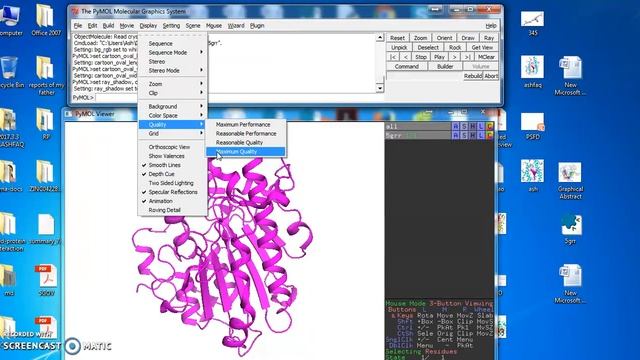Image resolution: width=640 pixels, height=360 pixels.
Task: Click the S show button for 'all' object
Action: coord(464,126)
